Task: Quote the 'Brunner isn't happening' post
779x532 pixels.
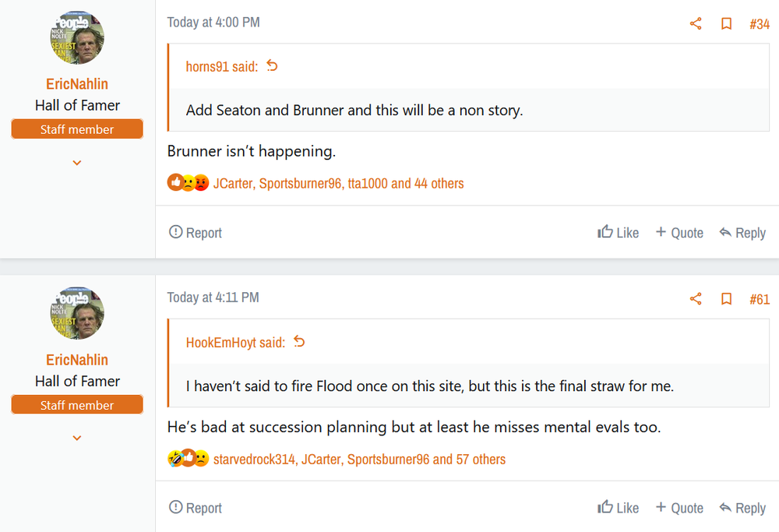Action: point(679,232)
